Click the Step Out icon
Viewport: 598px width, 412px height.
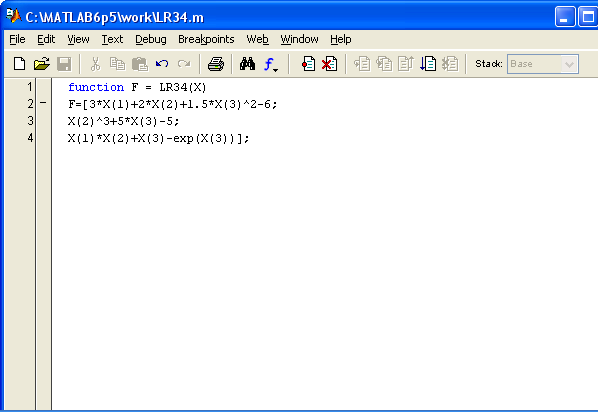tap(406, 64)
